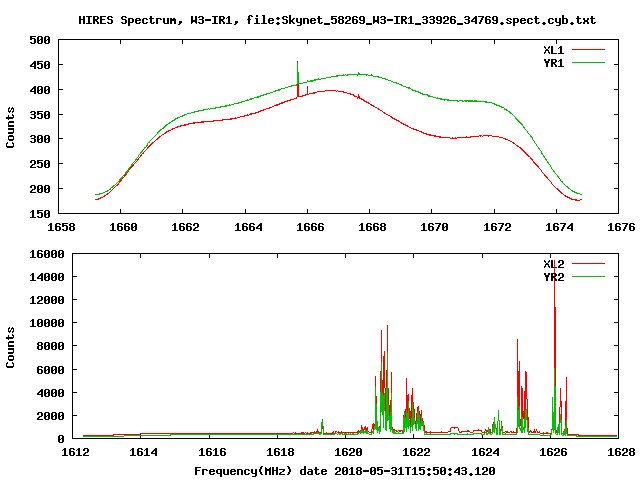Click the 1626 frequency tick label
The image size is (640, 480).
point(553,452)
